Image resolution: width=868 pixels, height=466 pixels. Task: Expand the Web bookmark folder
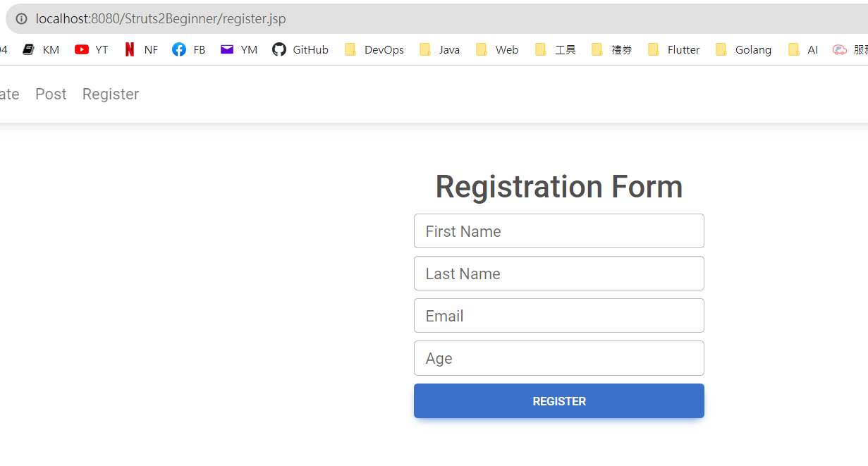point(497,49)
